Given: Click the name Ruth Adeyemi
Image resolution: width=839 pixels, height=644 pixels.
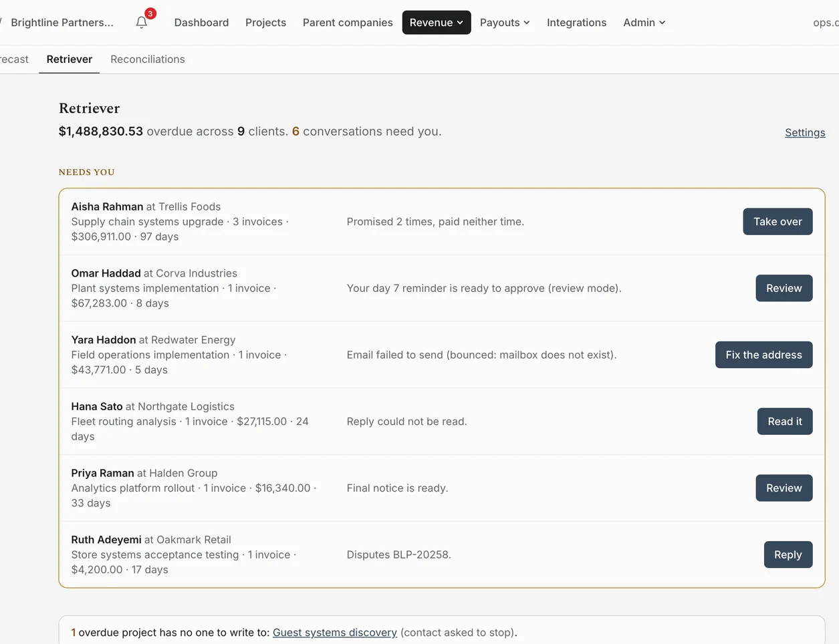Looking at the screenshot, I should pyautogui.click(x=106, y=539).
